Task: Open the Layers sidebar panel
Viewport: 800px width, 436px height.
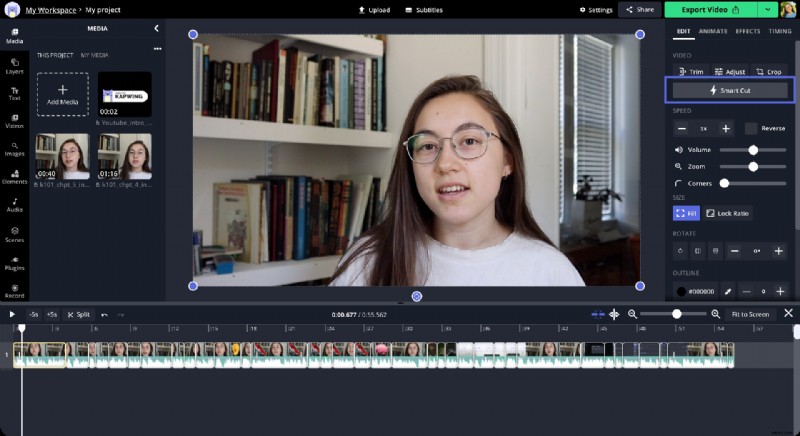Action: click(x=14, y=66)
